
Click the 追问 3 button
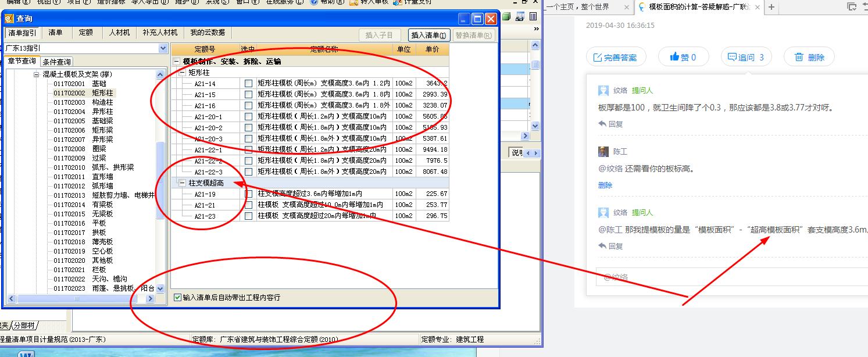coord(746,57)
